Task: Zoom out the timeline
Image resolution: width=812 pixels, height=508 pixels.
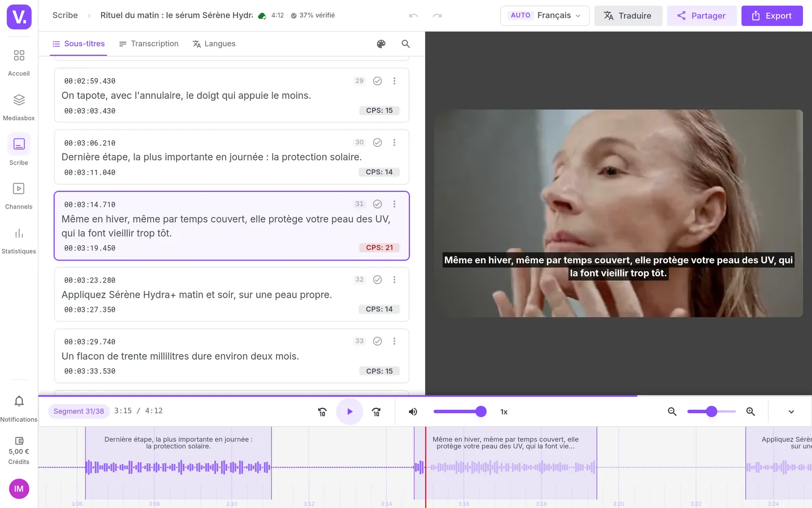Action: click(x=672, y=412)
